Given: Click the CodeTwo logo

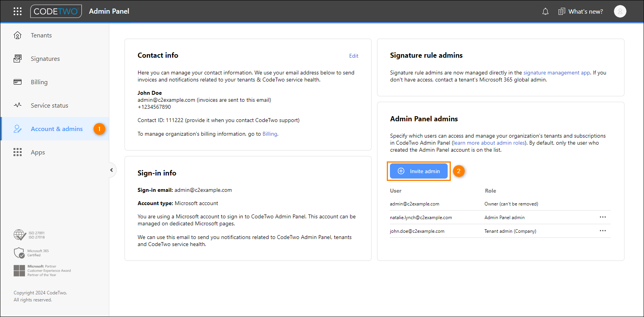Looking at the screenshot, I should 56,11.
